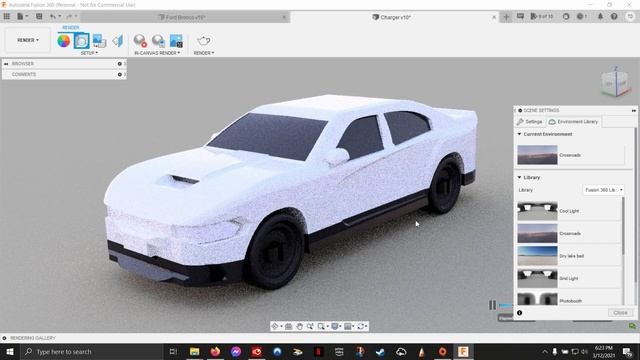
Task: Close the Ford Bronco tab
Action: point(284,17)
